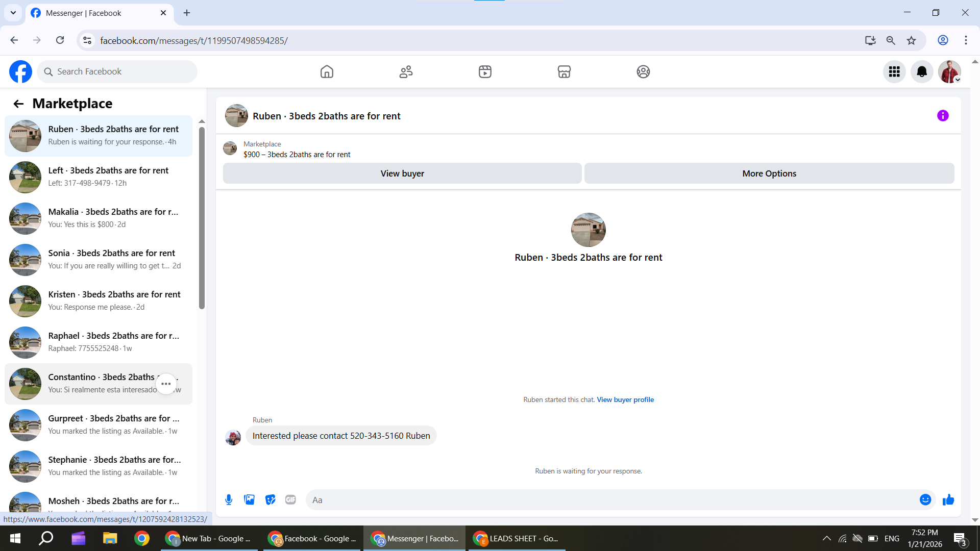This screenshot has height=551, width=980.
Task: Go to the Marketplace tab in top navigation
Action: coord(563,72)
